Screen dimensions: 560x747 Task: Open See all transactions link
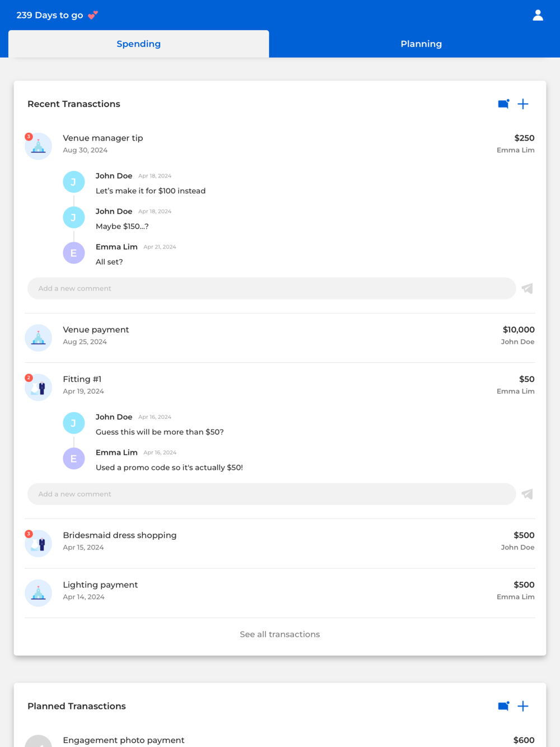[x=280, y=634]
